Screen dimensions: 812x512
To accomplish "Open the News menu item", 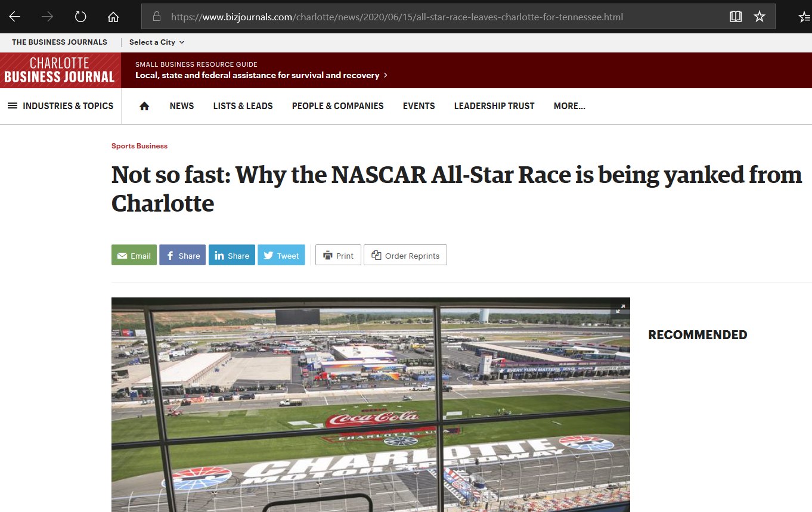I will click(182, 106).
